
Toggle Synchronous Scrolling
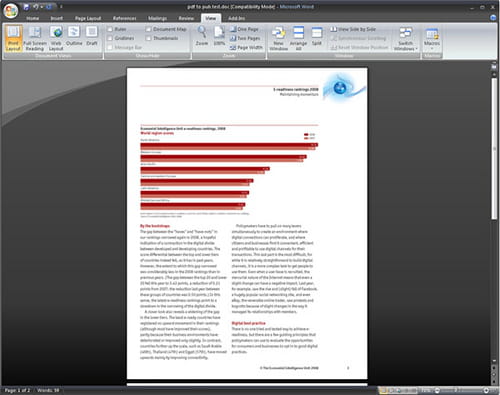(x=358, y=38)
